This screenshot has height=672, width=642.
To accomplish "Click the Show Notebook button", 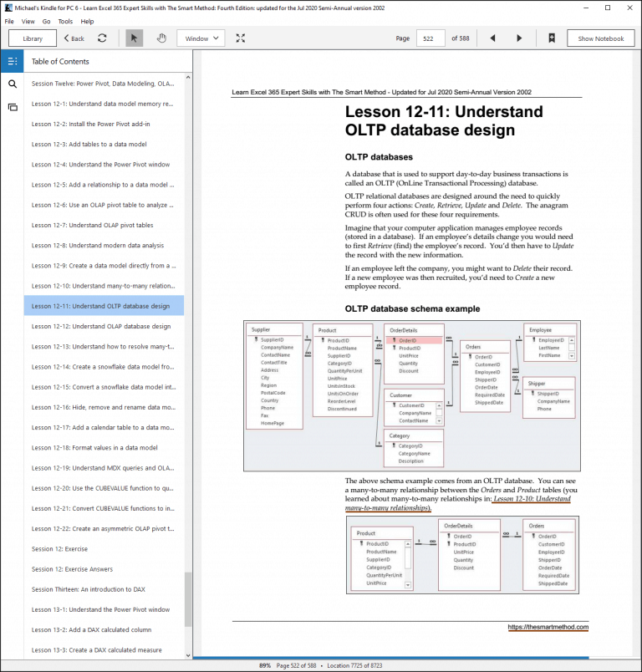I will pyautogui.click(x=600, y=38).
